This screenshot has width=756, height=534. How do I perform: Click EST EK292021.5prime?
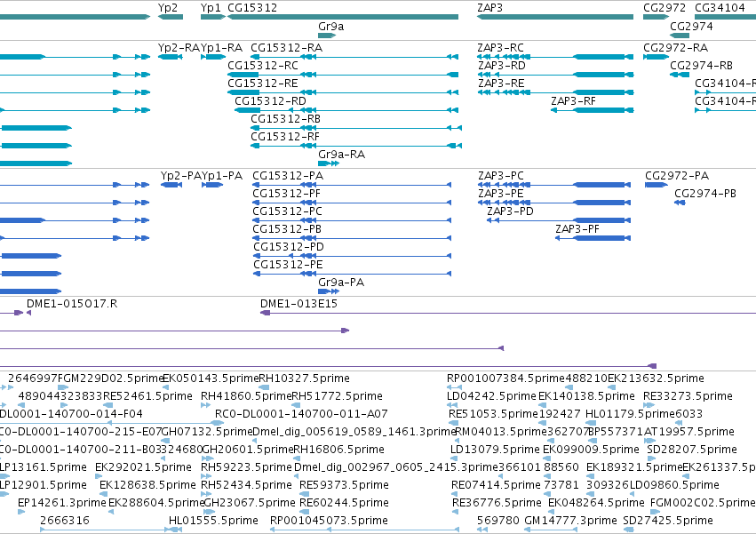pyautogui.click(x=143, y=467)
